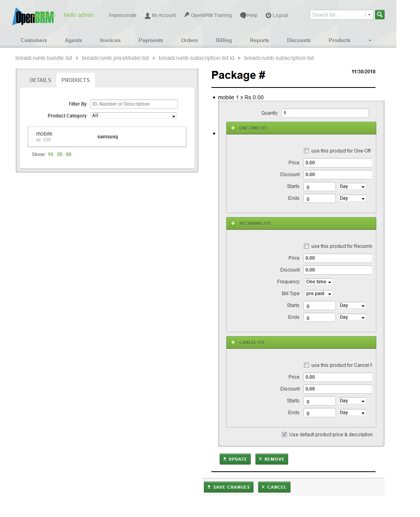Image resolution: width=420 pixels, height=517 pixels.
Task: Click the OpenBRM Training arrow icon
Action: pyautogui.click(x=187, y=15)
